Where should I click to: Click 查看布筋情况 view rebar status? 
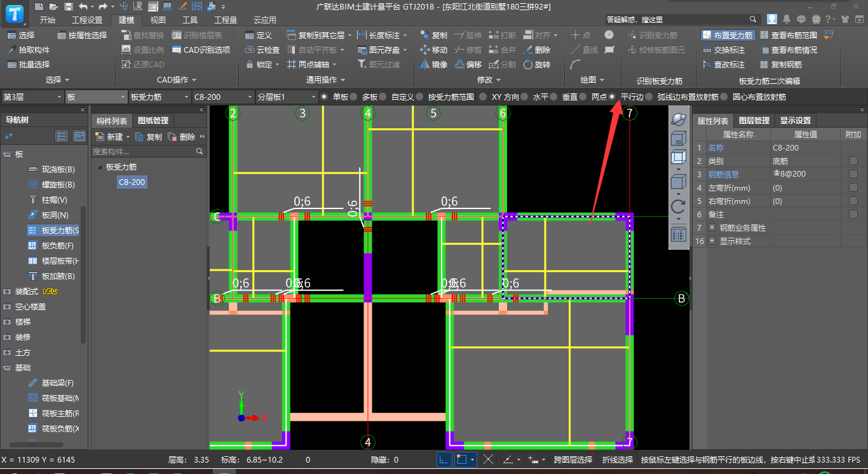[789, 50]
